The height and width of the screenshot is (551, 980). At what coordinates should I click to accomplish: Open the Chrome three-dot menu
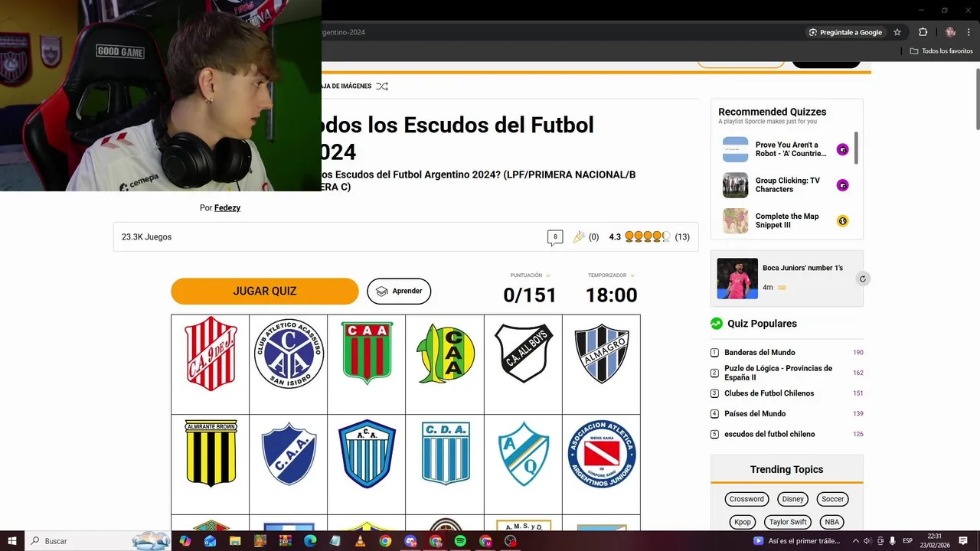(x=969, y=32)
